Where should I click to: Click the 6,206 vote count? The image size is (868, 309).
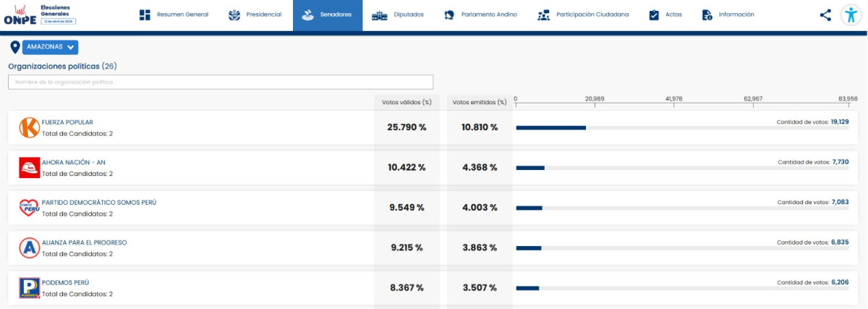[841, 282]
